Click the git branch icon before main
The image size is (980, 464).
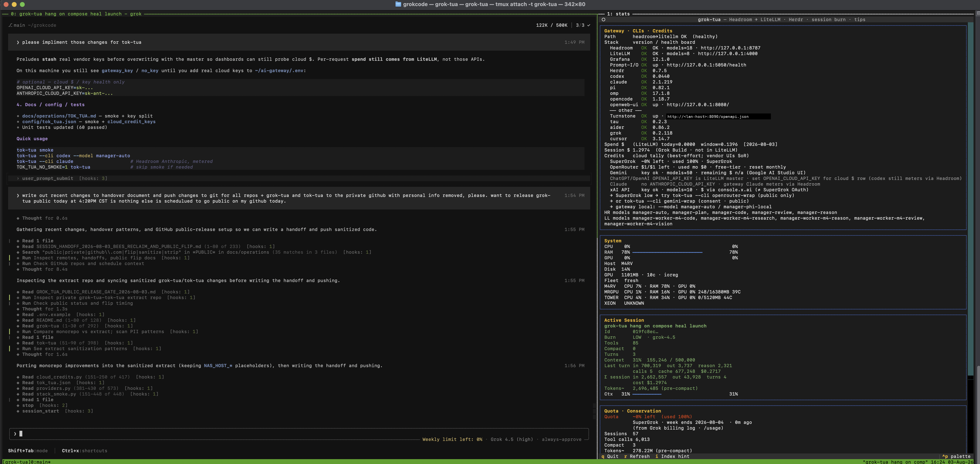click(x=10, y=26)
